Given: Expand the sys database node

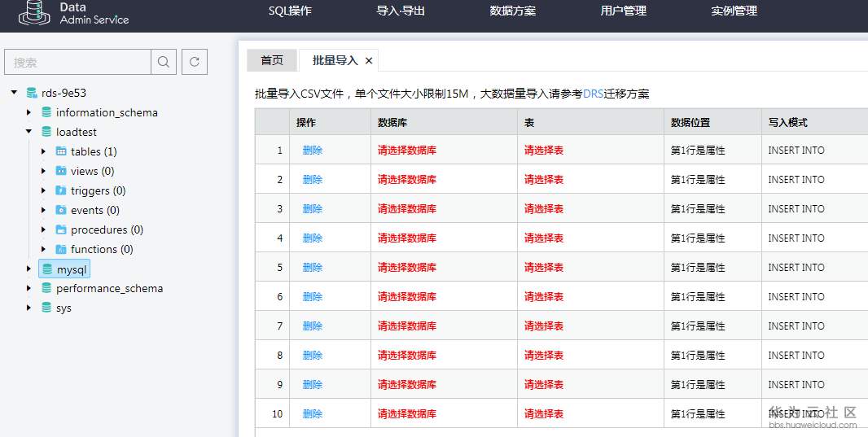Looking at the screenshot, I should pos(28,308).
